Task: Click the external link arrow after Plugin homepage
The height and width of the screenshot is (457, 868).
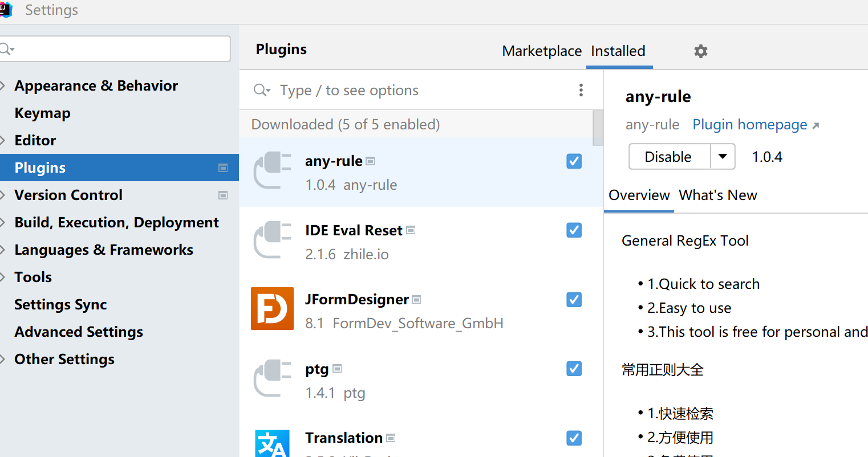Action: (816, 126)
